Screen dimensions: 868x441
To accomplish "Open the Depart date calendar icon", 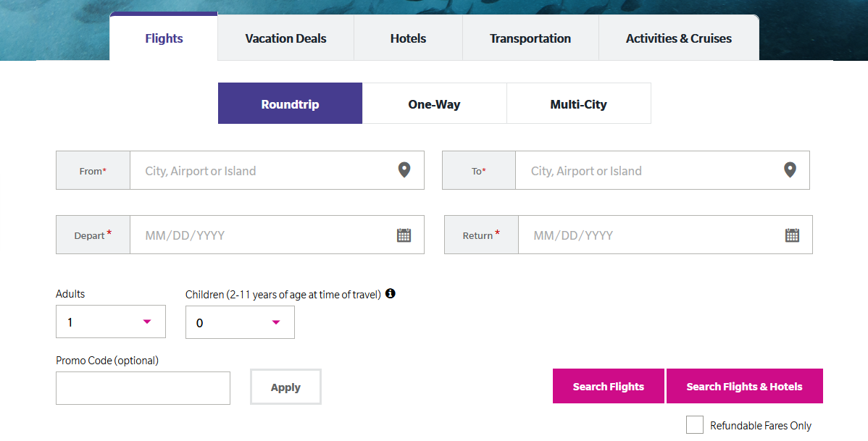I will pyautogui.click(x=404, y=235).
